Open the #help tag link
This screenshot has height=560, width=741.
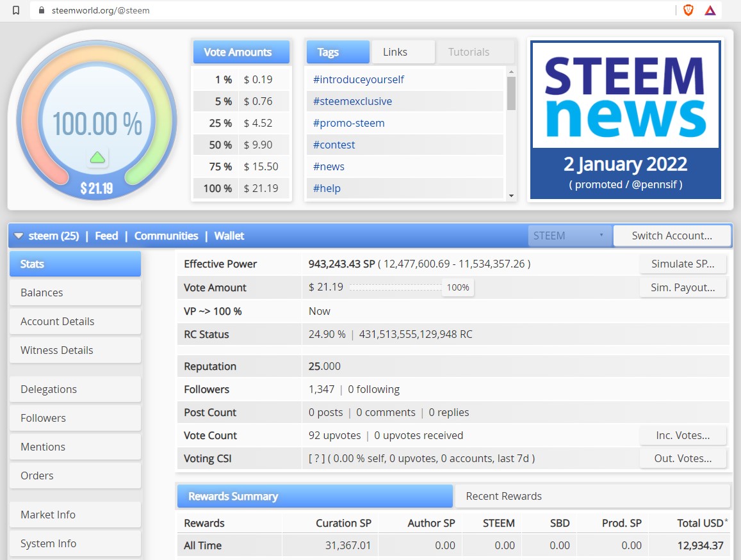coord(327,188)
